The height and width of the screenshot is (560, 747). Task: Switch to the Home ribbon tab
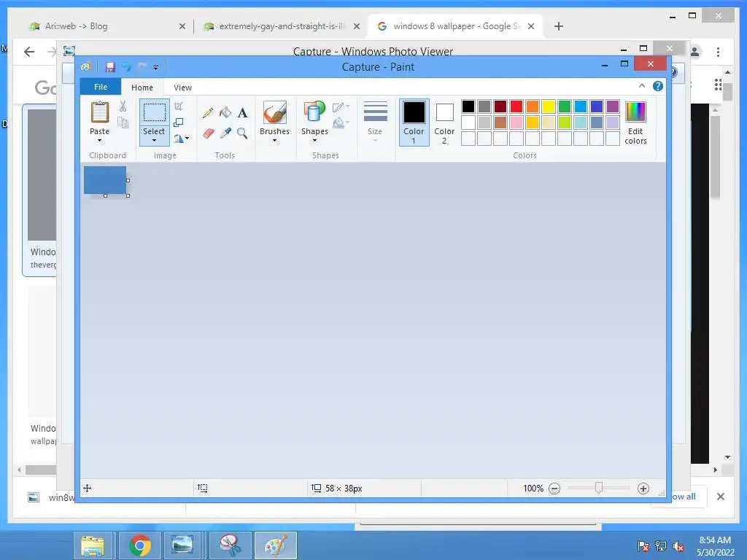[x=142, y=87]
